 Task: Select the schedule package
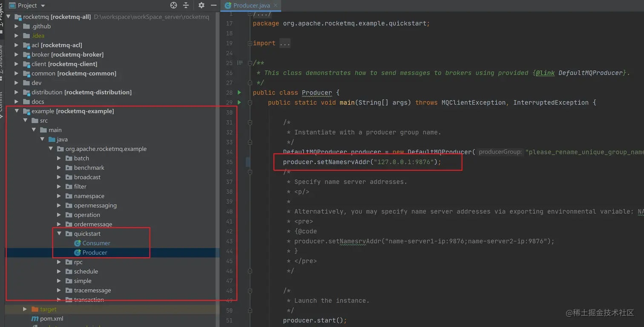coord(86,271)
